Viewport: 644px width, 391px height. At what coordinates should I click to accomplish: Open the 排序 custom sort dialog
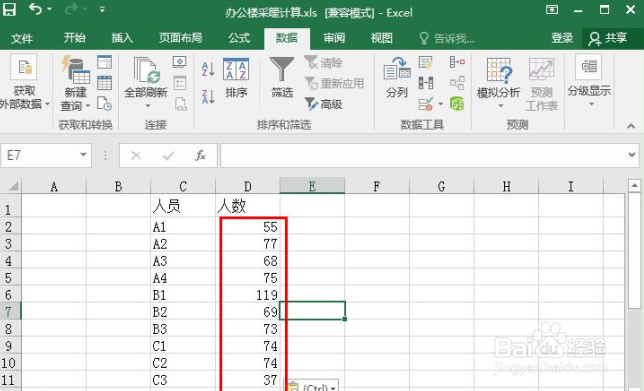click(x=236, y=78)
